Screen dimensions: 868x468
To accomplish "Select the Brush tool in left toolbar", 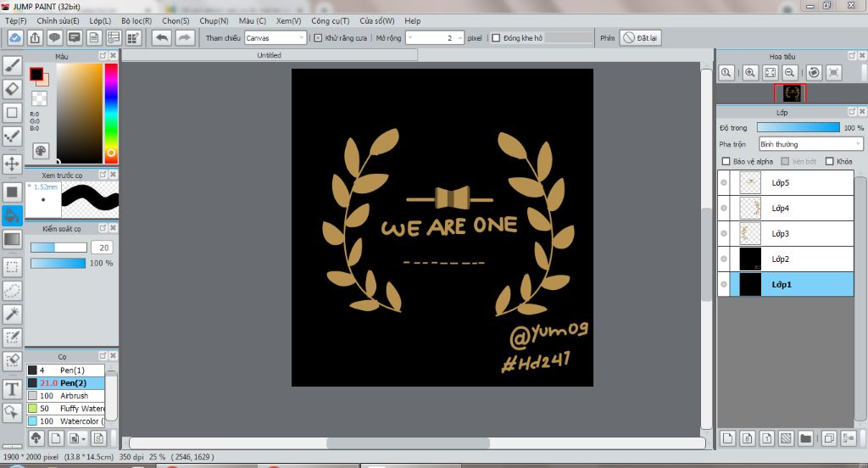I will (x=12, y=66).
